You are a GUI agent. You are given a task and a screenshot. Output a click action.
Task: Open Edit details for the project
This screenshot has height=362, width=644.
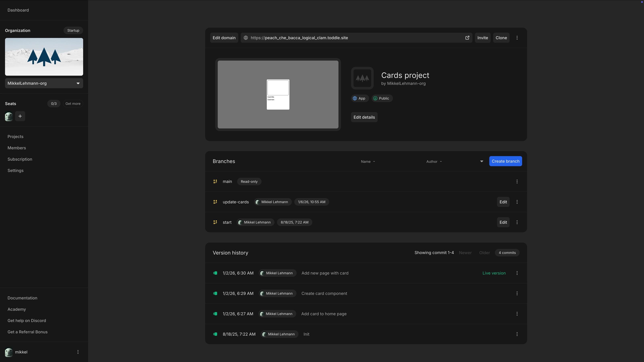pos(364,117)
